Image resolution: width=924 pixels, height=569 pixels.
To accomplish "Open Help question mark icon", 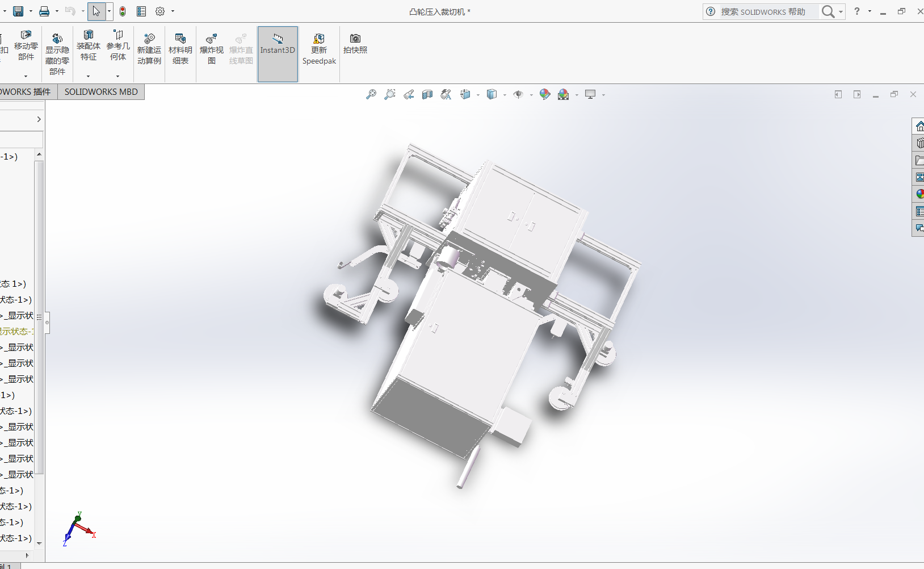I will (x=857, y=11).
